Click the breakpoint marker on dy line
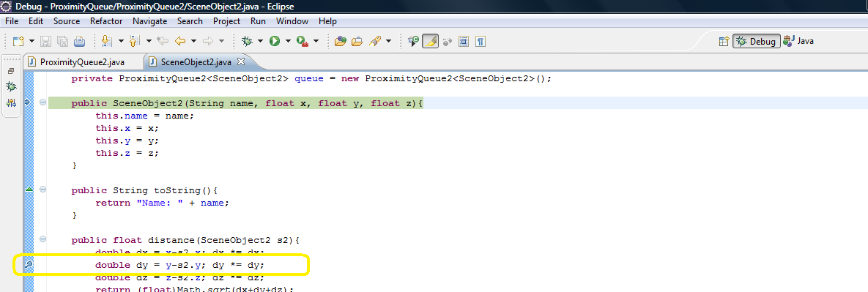The image size is (868, 292). point(29,265)
